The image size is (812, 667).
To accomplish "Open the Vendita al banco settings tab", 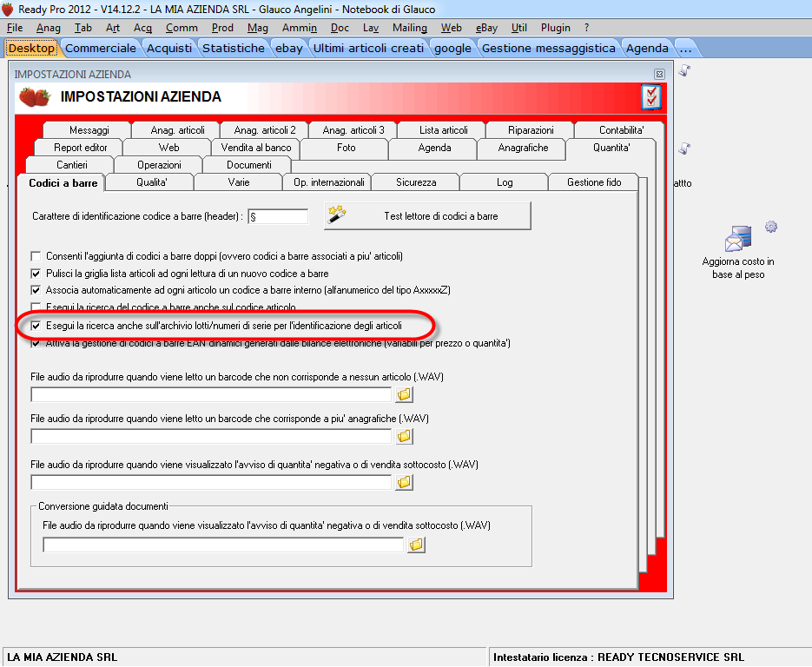I will click(256, 148).
